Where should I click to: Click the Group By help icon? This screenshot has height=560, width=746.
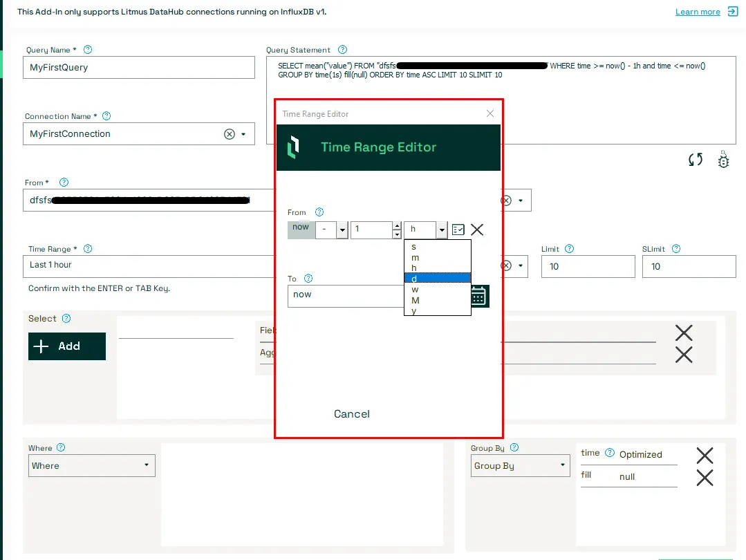pos(514,448)
